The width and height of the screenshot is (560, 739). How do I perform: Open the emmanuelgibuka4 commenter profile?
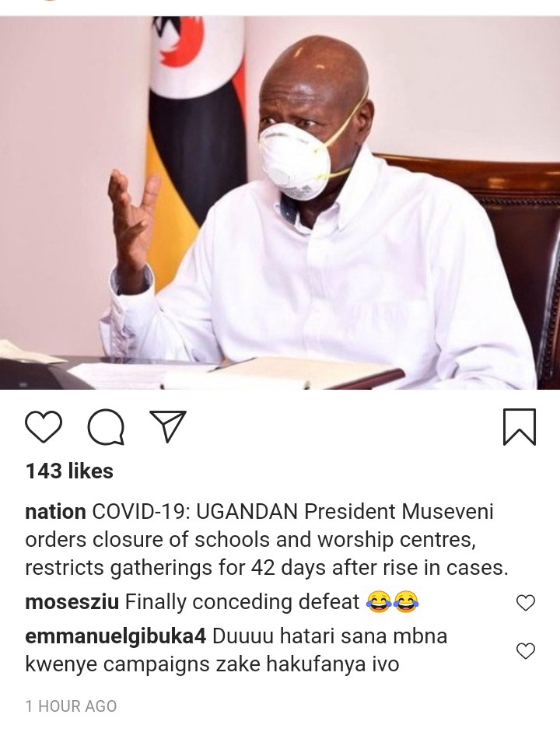[x=115, y=637]
